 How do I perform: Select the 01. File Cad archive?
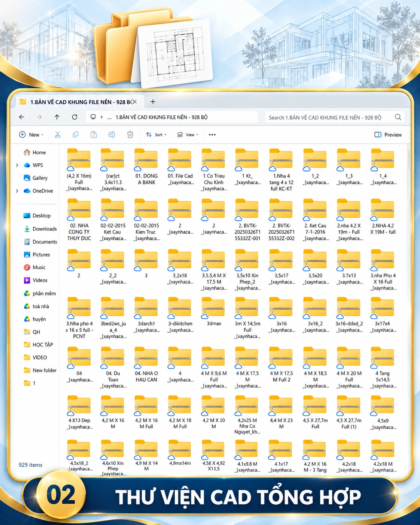pos(180,167)
